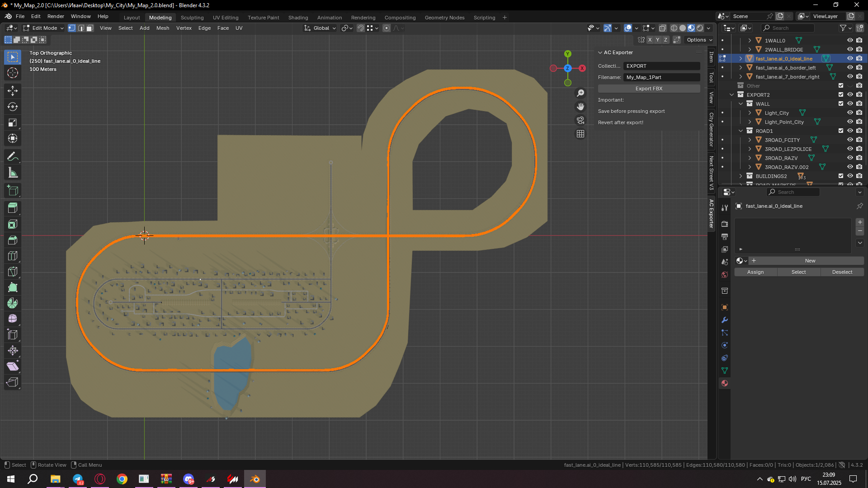The width and height of the screenshot is (868, 488).
Task: Click the Zoom viewport gizmo icon
Action: pyautogui.click(x=580, y=93)
